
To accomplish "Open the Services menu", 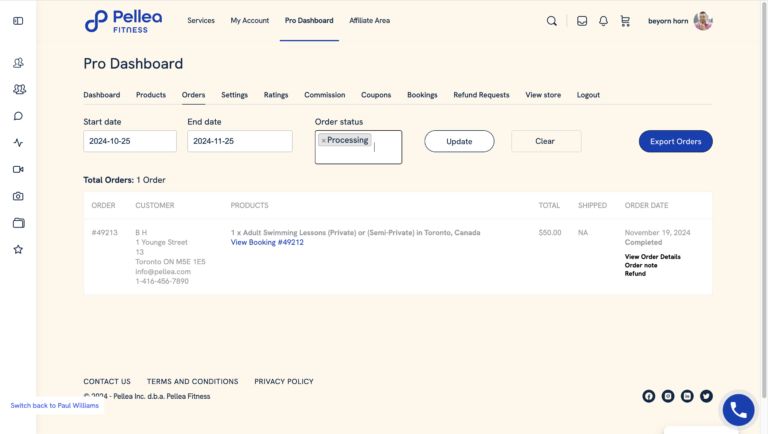I will [201, 21].
